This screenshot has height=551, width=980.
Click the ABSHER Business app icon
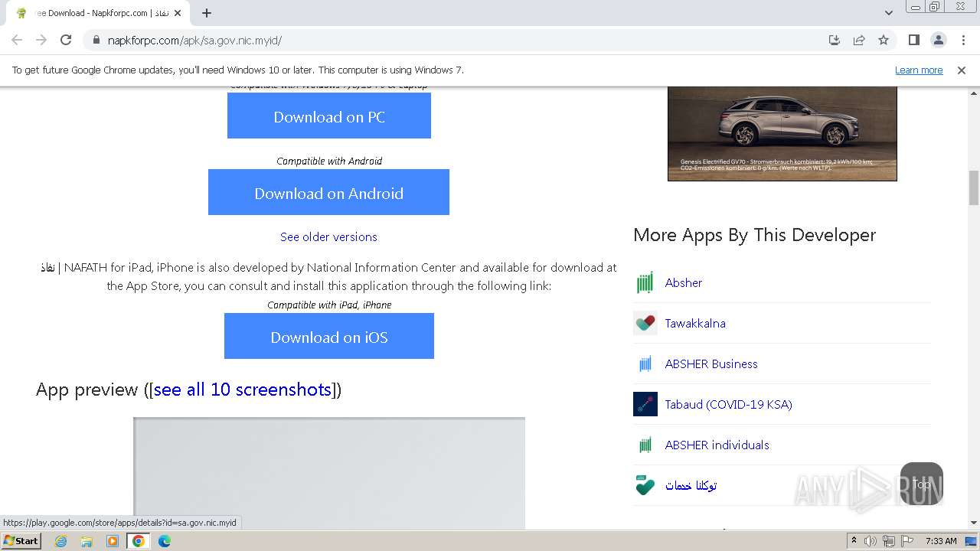pyautogui.click(x=645, y=364)
